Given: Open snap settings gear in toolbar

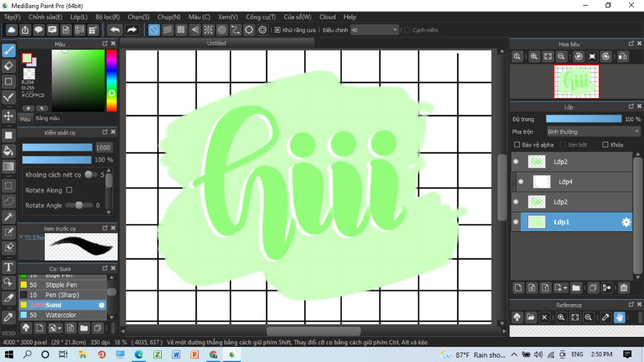Looking at the screenshot, I should tap(262, 30).
